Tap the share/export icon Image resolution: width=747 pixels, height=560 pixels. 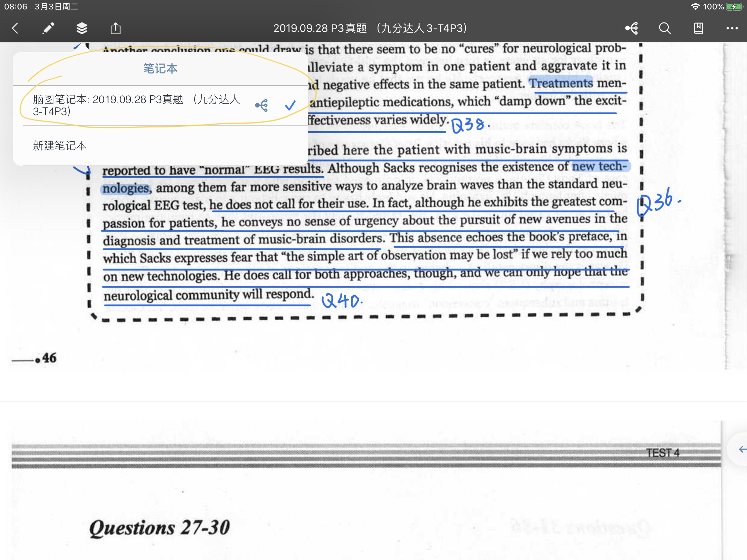pyautogui.click(x=116, y=28)
